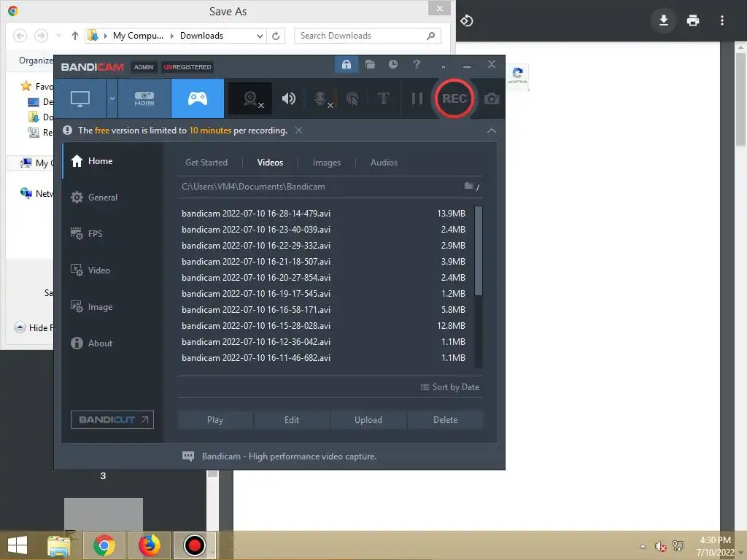Viewport: 747px width, 560px height.
Task: Select bandicam 2022-07-10 16-12-36-042.avi
Action: [x=324, y=342]
